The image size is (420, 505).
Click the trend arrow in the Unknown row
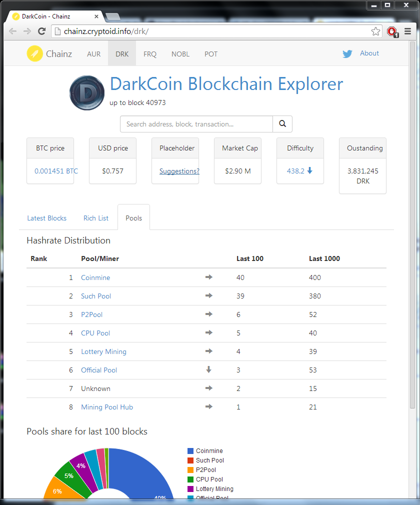click(x=209, y=388)
